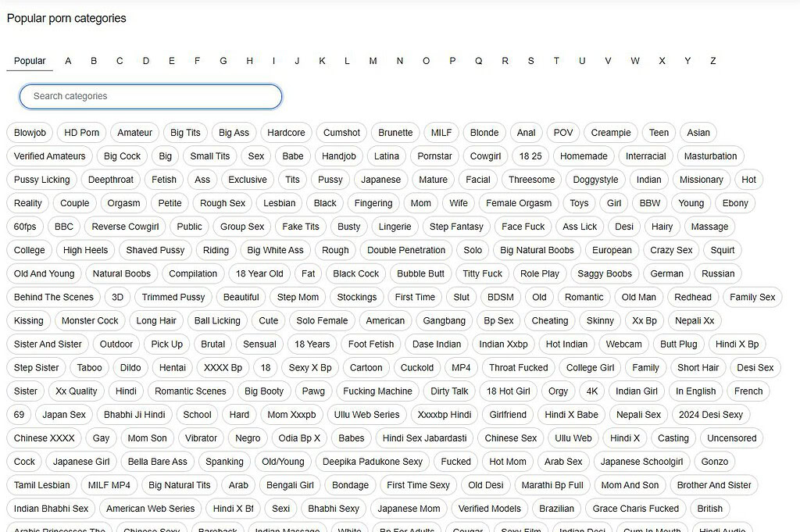Switch to the letter A tab
This screenshot has height=532, width=800.
(68, 61)
